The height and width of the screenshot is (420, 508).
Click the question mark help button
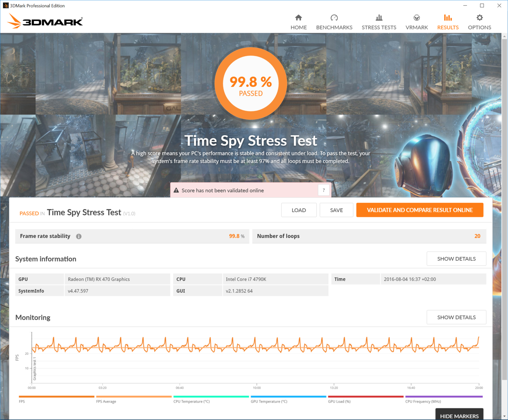click(324, 190)
